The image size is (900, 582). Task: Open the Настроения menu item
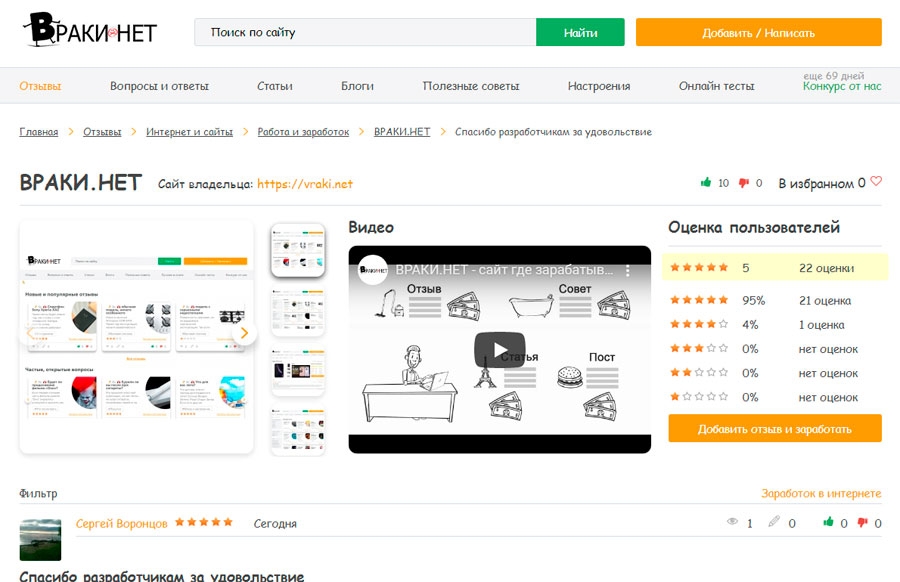tap(599, 86)
